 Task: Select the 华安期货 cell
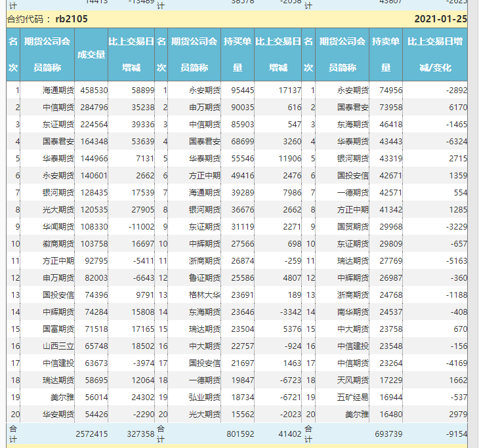pyautogui.click(x=58, y=415)
